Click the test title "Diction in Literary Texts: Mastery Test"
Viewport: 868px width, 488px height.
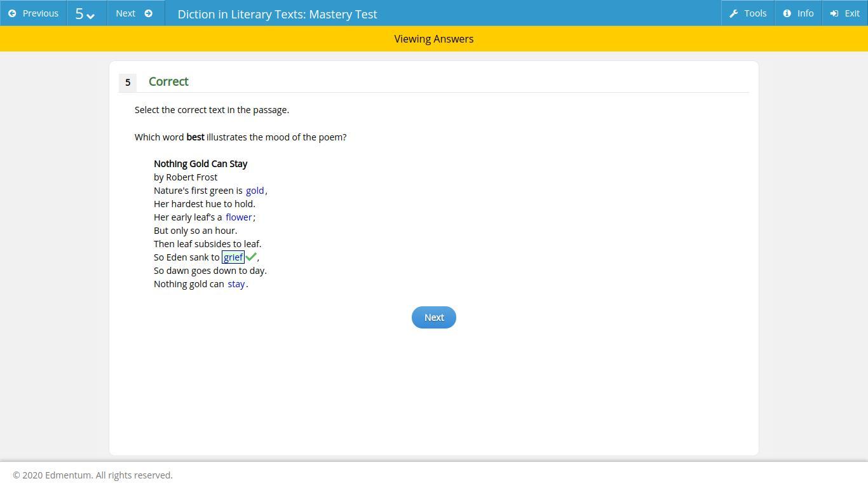pyautogui.click(x=278, y=14)
